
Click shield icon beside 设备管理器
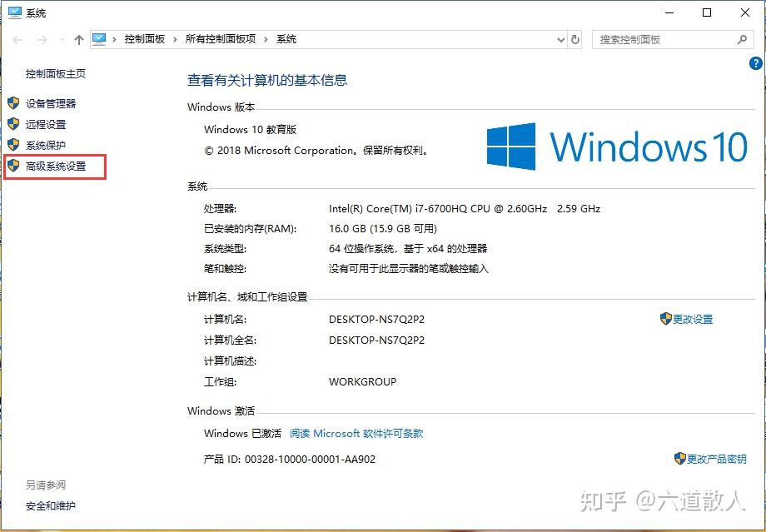pos(13,103)
